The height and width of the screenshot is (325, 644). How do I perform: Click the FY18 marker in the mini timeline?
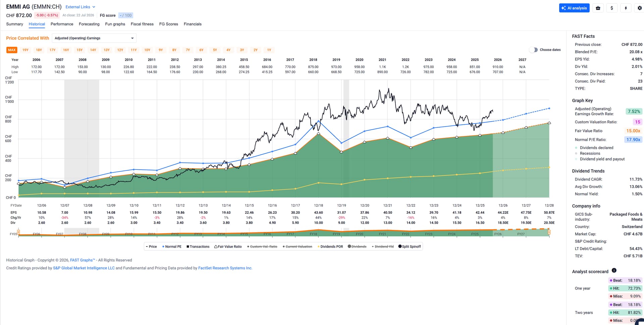313,234
